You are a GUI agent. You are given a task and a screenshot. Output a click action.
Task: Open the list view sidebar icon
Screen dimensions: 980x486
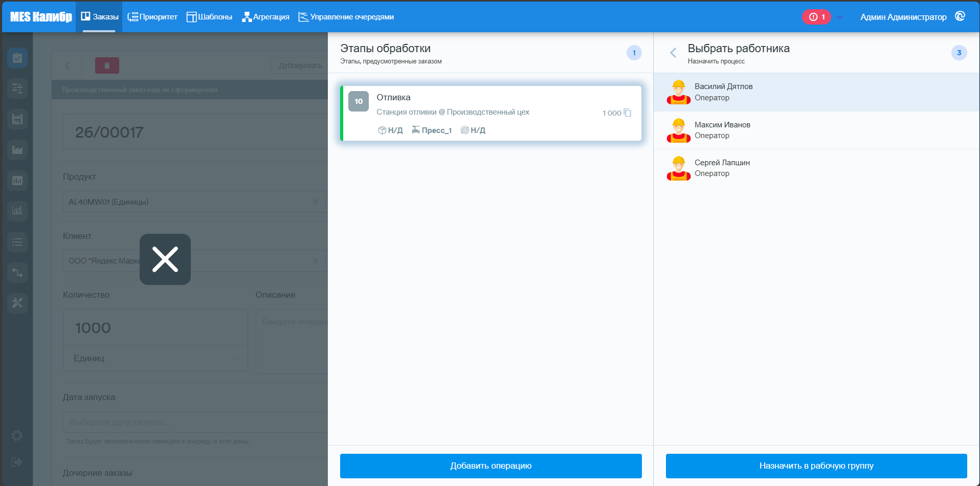coord(17,242)
